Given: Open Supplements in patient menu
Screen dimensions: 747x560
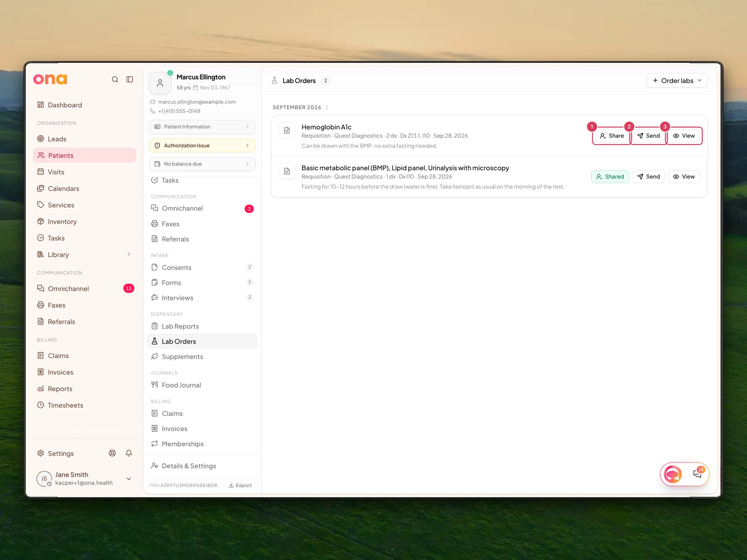Looking at the screenshot, I should [x=202, y=357].
